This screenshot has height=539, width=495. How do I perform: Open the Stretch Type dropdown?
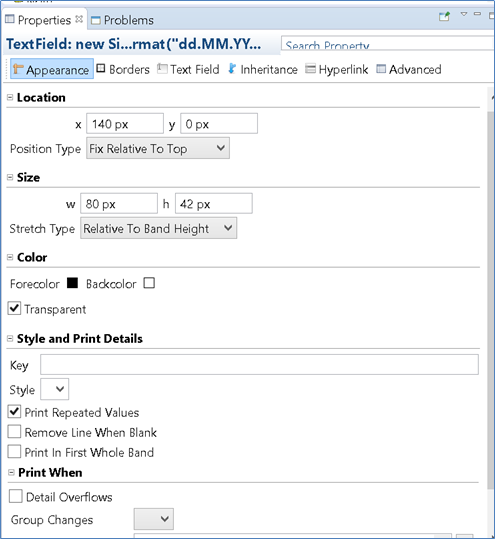pos(158,228)
